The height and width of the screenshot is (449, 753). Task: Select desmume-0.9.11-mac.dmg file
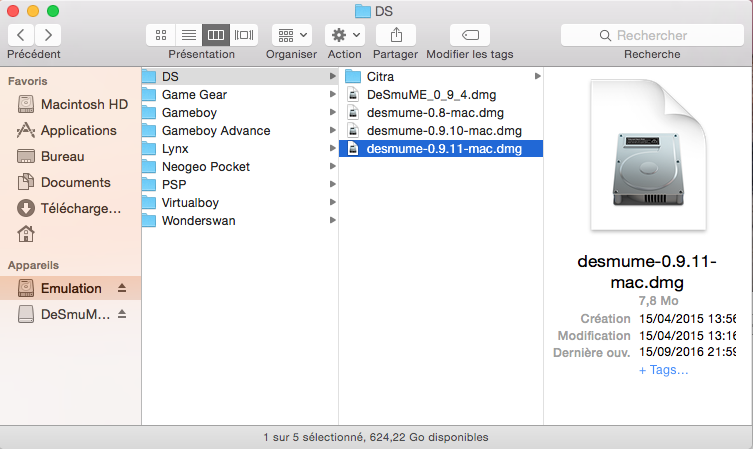coord(441,148)
